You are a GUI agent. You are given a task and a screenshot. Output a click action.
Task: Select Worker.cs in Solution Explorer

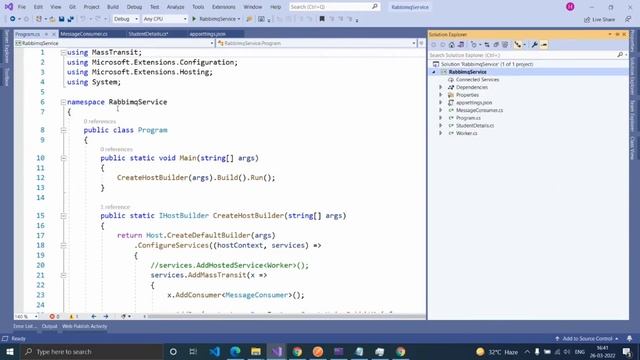(467, 133)
